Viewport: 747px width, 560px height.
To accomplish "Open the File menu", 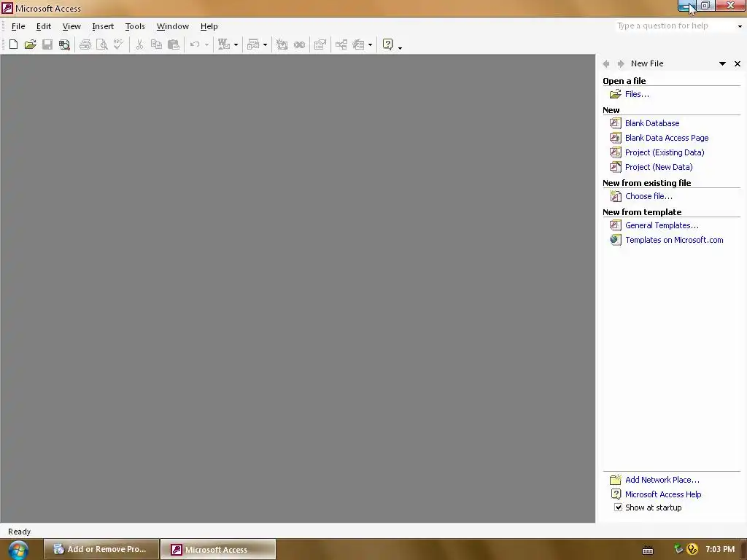I will coord(18,26).
